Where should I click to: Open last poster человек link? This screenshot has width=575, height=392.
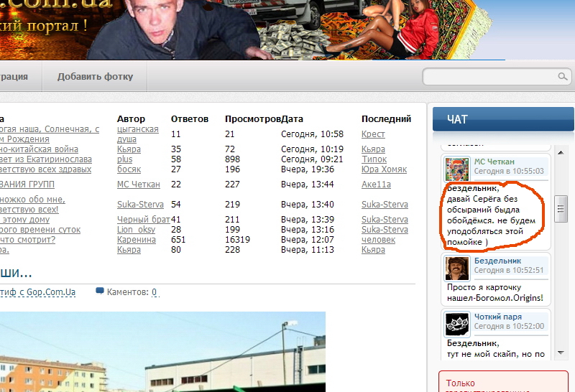click(x=379, y=240)
